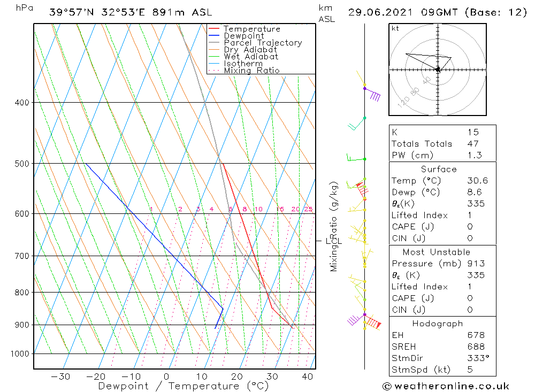The image size is (535, 392).
Task: Click the Totals Totals row
Action: pos(442,144)
